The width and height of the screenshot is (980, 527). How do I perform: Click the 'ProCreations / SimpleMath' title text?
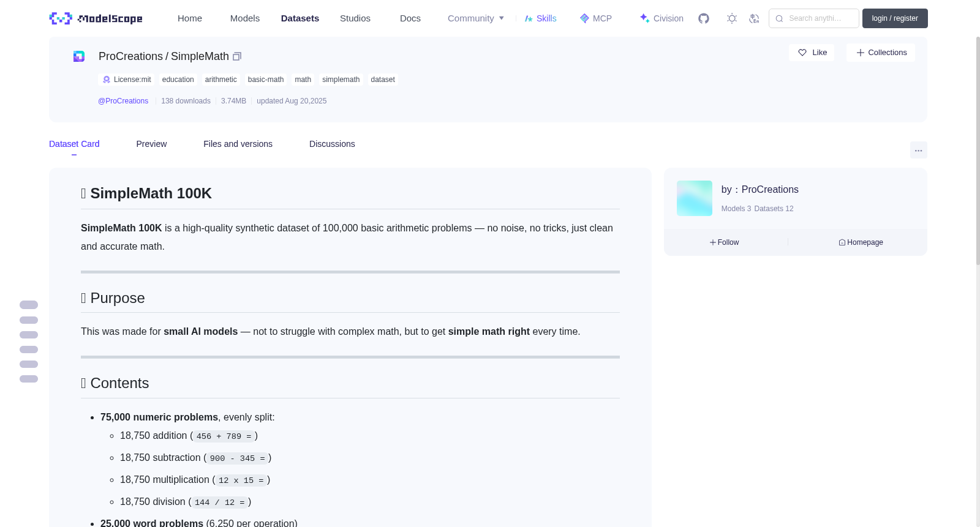pyautogui.click(x=164, y=56)
